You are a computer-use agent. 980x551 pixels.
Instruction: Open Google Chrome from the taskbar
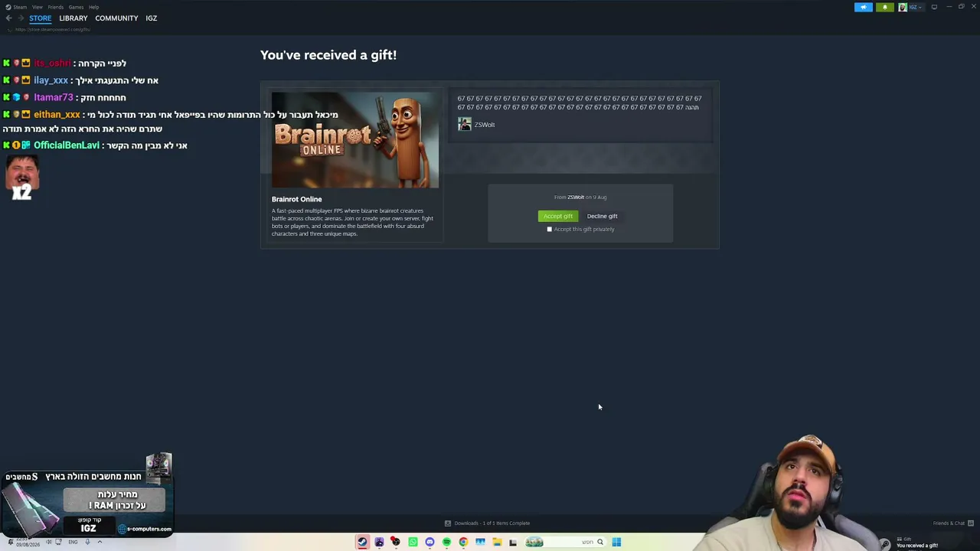tap(463, 542)
